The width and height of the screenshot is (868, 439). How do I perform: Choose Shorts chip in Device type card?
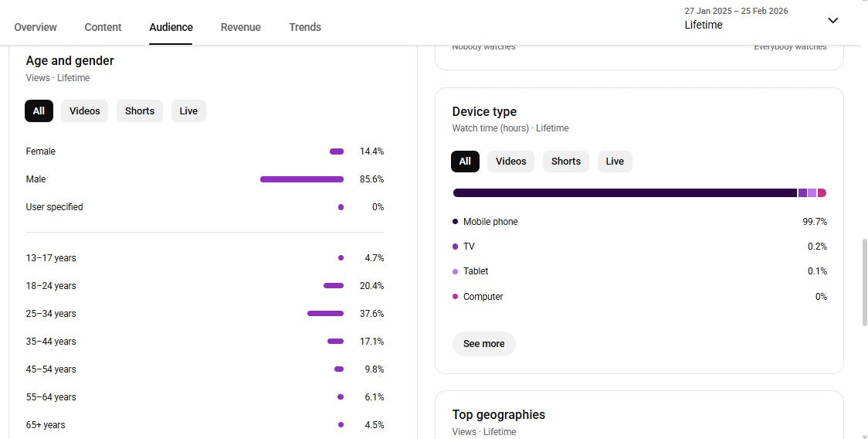pos(565,162)
